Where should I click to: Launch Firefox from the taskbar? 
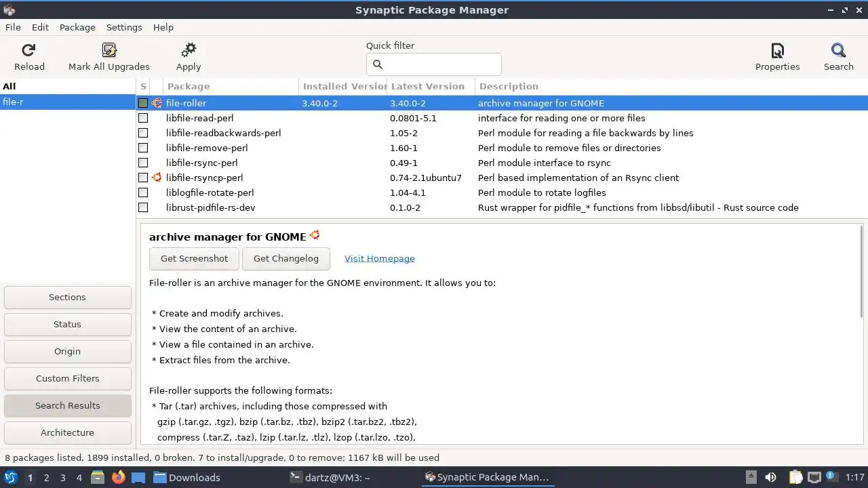pyautogui.click(x=118, y=477)
